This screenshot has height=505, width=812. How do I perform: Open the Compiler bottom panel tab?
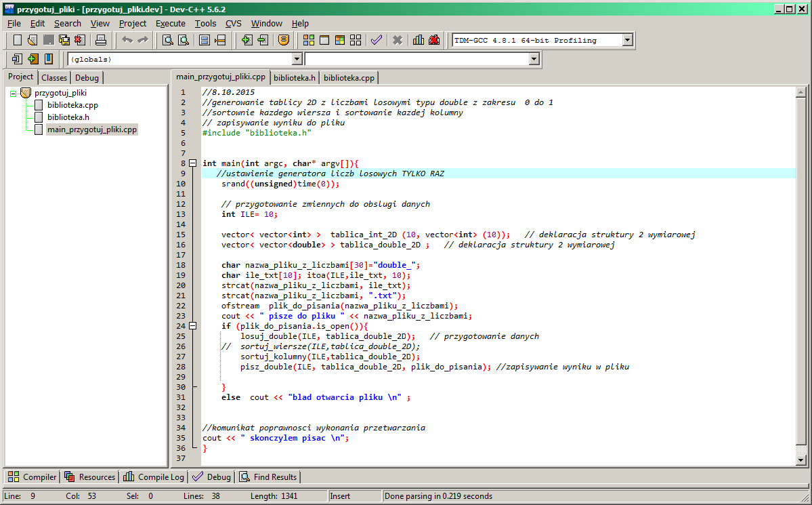pos(32,477)
